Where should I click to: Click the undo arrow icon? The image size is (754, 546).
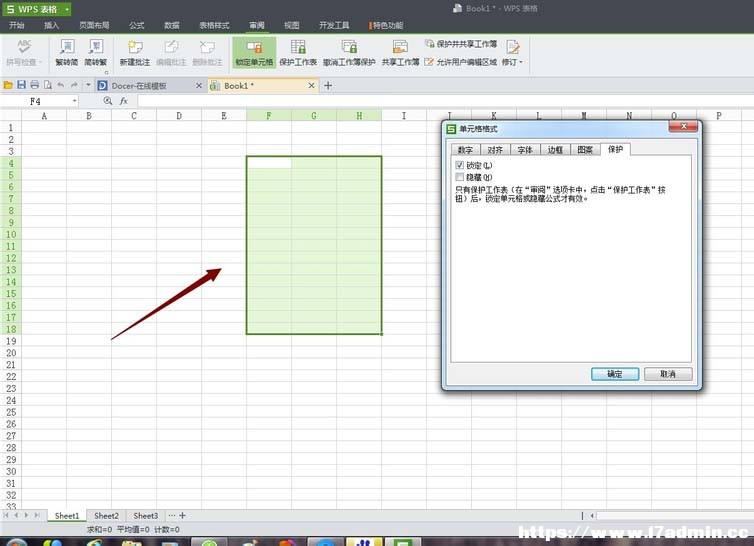[x=61, y=85]
